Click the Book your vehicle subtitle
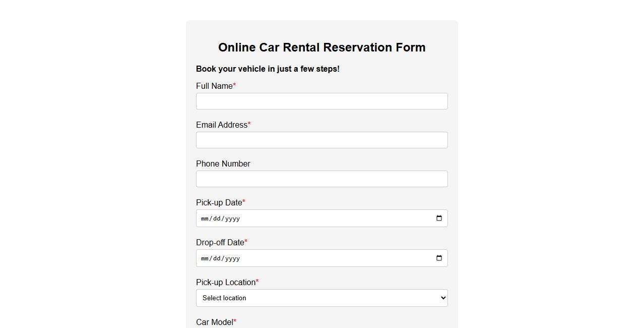 click(267, 69)
